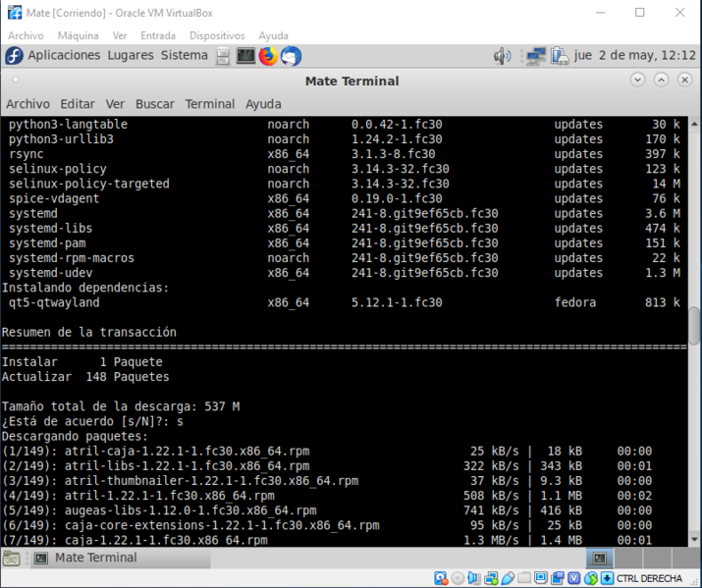Click VirtualBox USB devices status icon

(508, 578)
